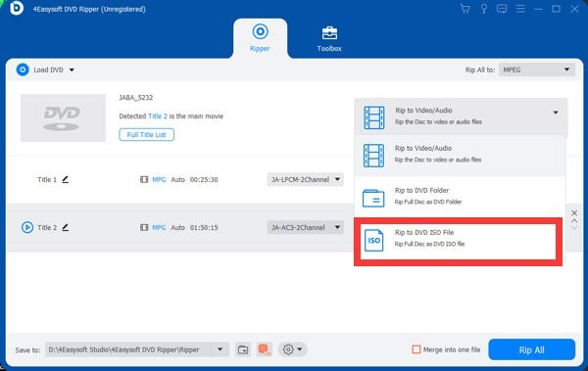
Task: Click the Load DVD disc icon
Action: click(23, 70)
